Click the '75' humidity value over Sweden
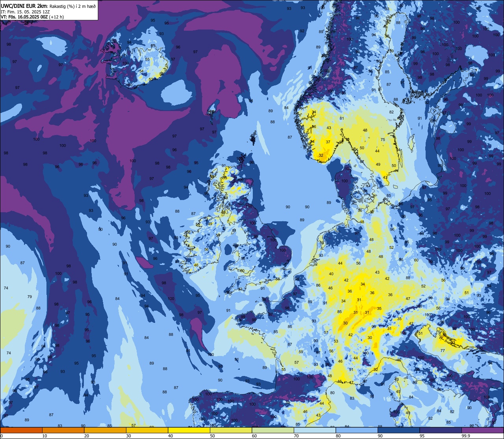Image resolution: width=504 pixels, height=439 pixels. [383, 140]
